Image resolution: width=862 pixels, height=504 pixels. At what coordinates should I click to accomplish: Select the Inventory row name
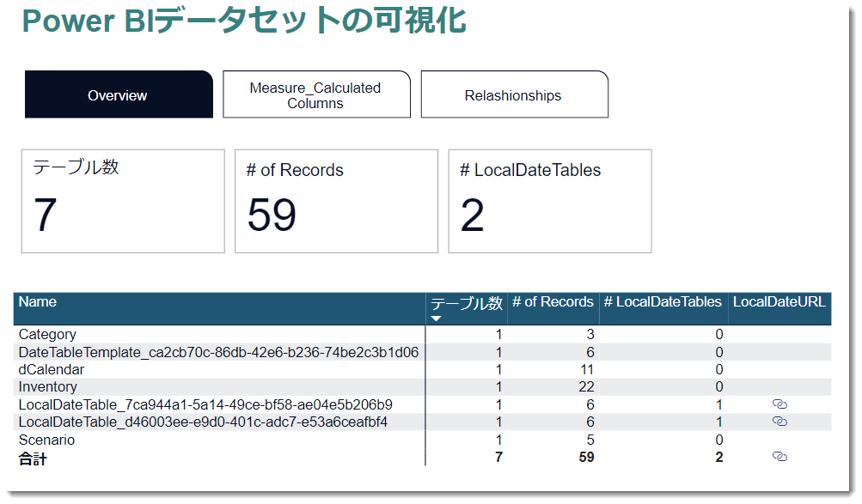(48, 386)
